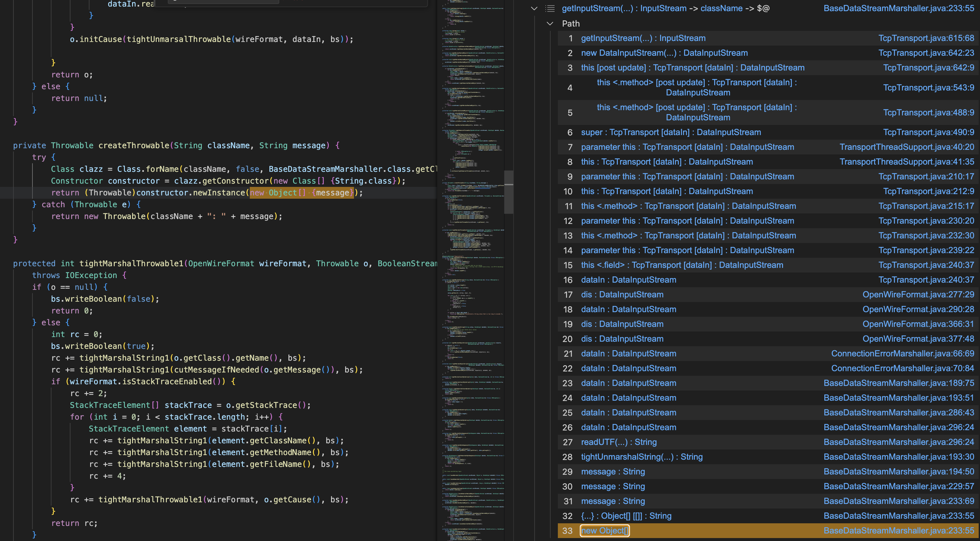Open location OpenWireFormat.java:277:29
The width and height of the screenshot is (980, 541).
click(x=918, y=294)
